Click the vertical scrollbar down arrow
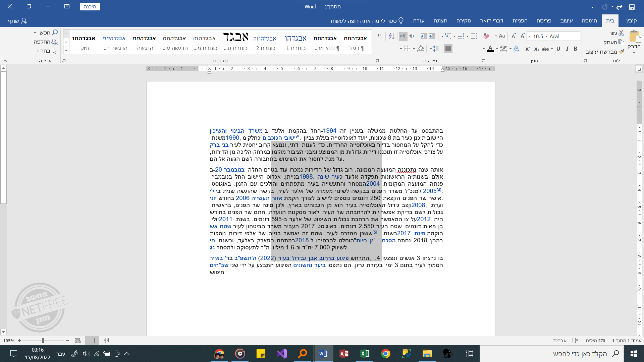This screenshot has height=362, width=644. coord(3,332)
